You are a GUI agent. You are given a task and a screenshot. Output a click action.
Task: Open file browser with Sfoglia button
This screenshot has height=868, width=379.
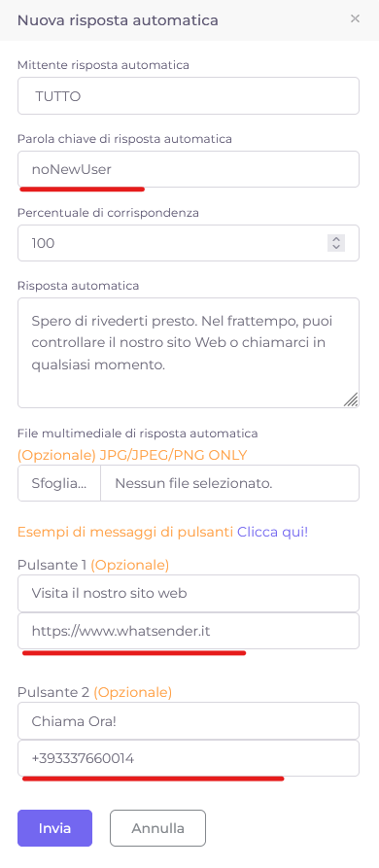59,483
